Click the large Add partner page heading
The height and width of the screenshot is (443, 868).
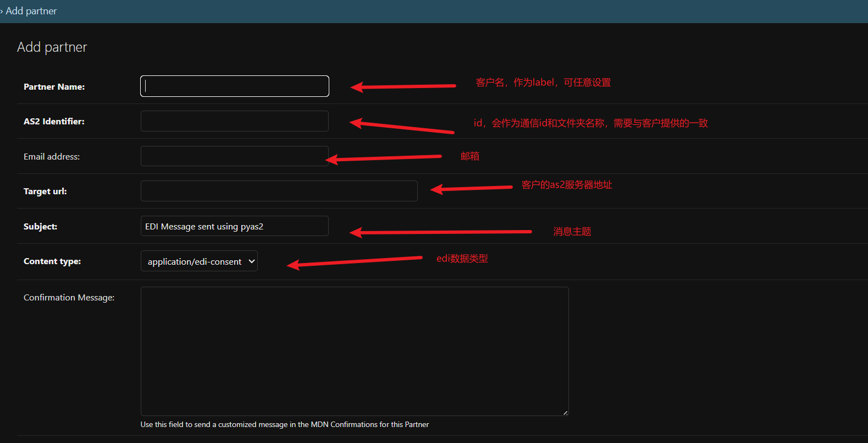[52, 47]
